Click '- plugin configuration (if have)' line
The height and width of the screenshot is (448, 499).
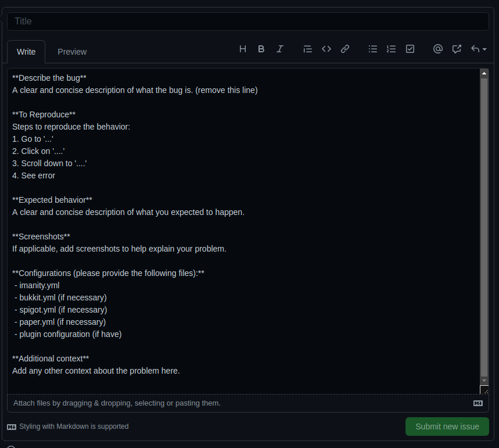pyautogui.click(x=68, y=334)
